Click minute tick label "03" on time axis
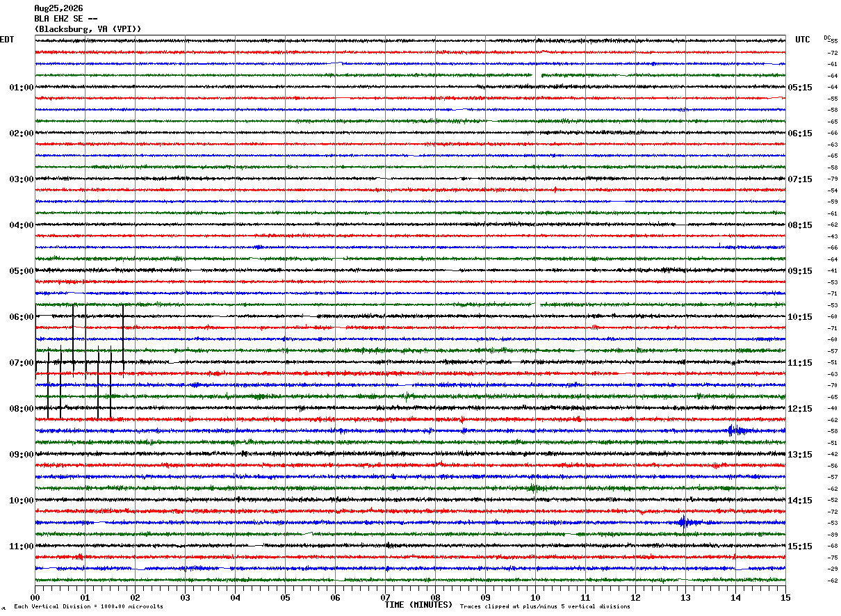The height and width of the screenshot is (616, 841). 185,597
